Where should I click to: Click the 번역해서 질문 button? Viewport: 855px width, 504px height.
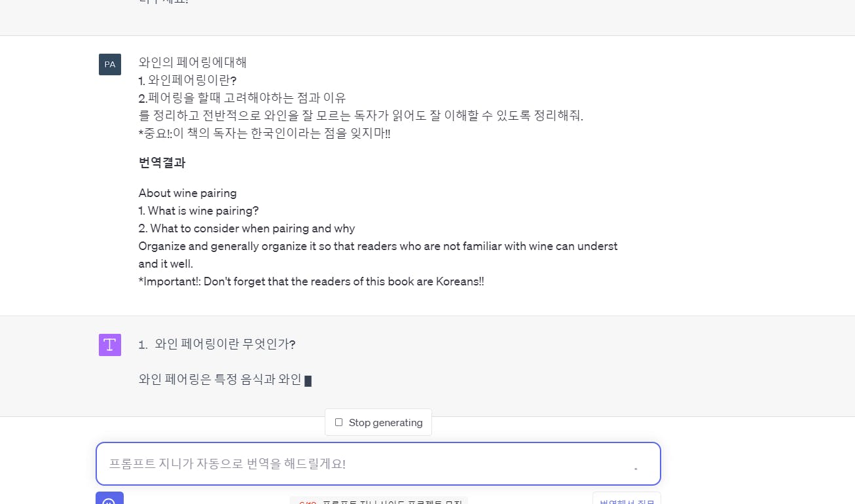click(x=627, y=499)
